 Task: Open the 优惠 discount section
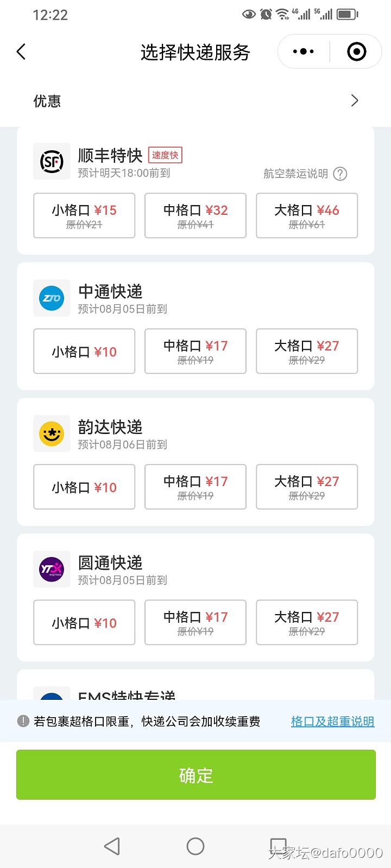(x=47, y=101)
